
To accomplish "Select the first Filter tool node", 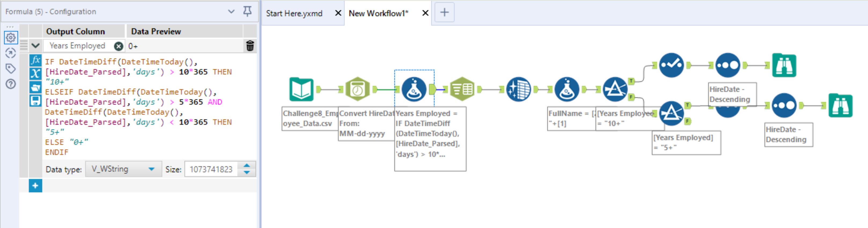I will point(615,89).
